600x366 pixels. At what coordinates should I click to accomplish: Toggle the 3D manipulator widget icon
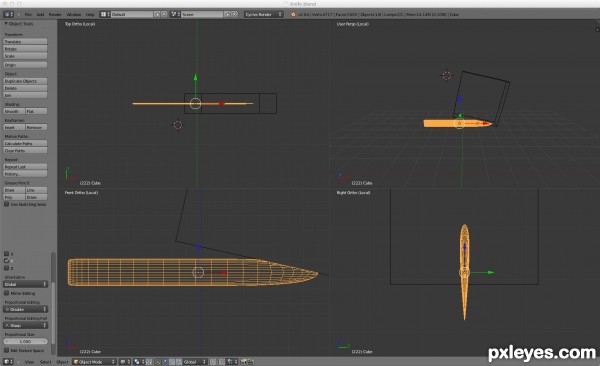click(x=157, y=362)
